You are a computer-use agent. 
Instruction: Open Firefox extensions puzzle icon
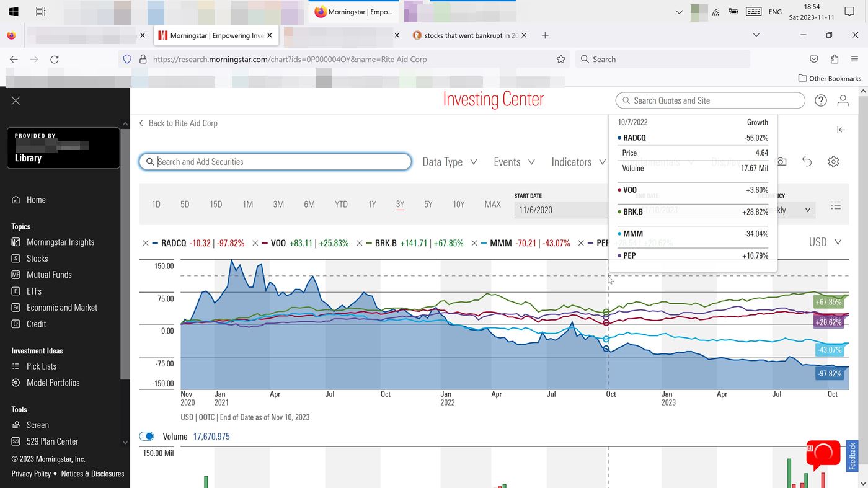click(x=835, y=60)
